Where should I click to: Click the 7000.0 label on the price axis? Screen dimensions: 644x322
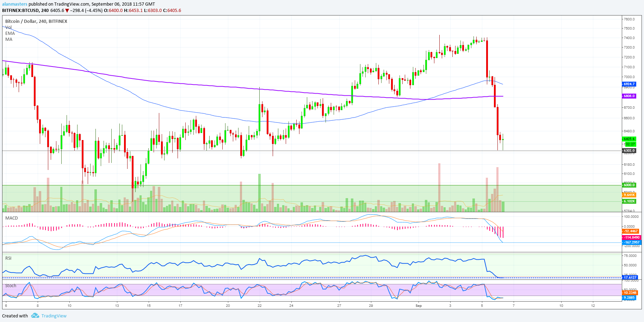[629, 77]
